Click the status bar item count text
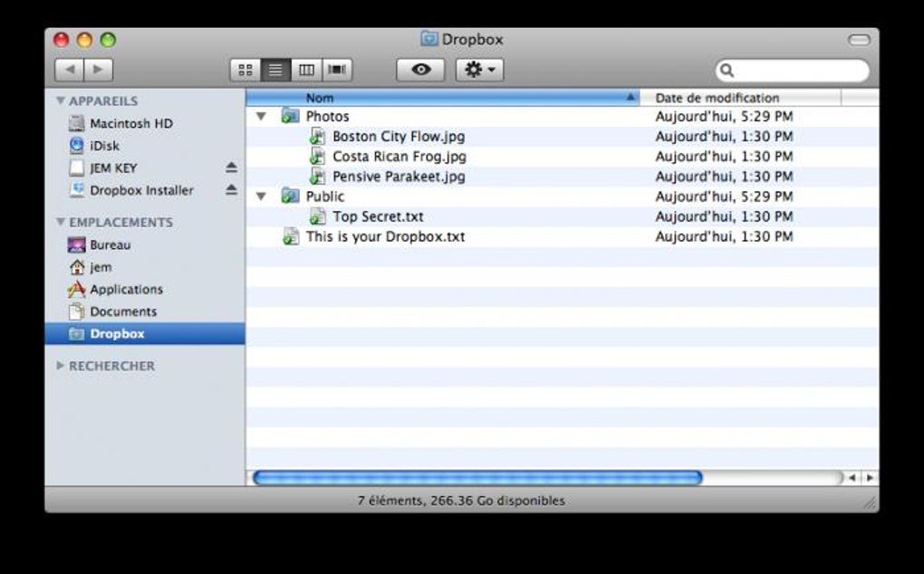Image resolution: width=924 pixels, height=574 pixels. [x=461, y=501]
